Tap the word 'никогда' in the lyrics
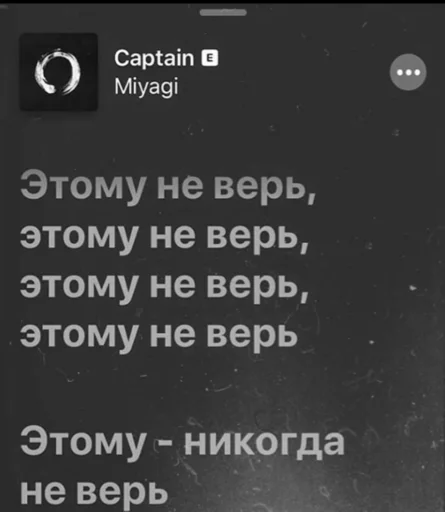Screen dimensions: 445x512 (x=264, y=444)
